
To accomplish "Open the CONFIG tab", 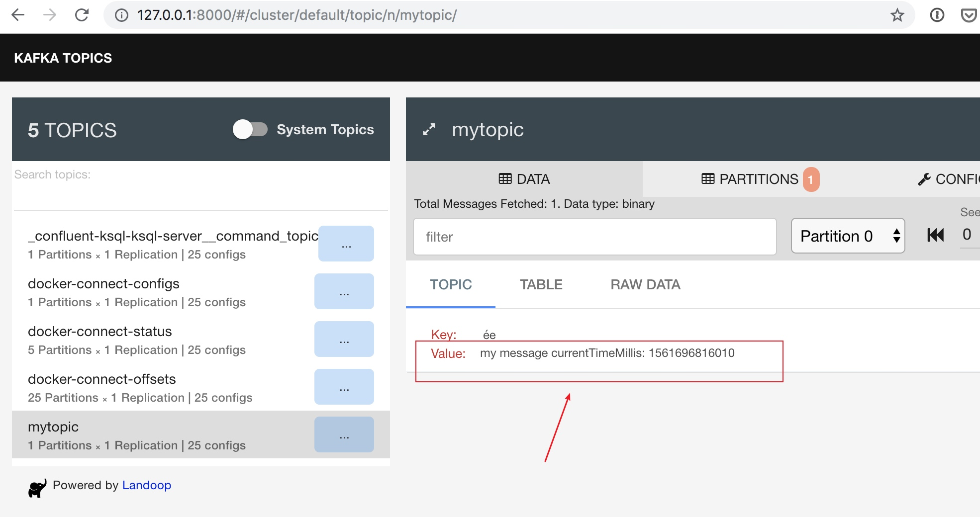I will 949,179.
